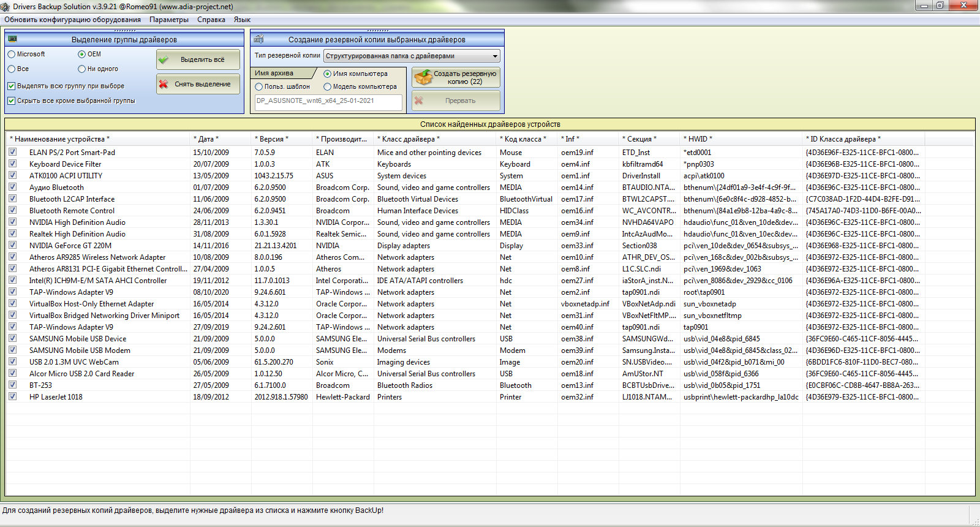The height and width of the screenshot is (527, 980).
Task: Uncheck "Скрыть все кроме выбранной группы"
Action: click(11, 100)
